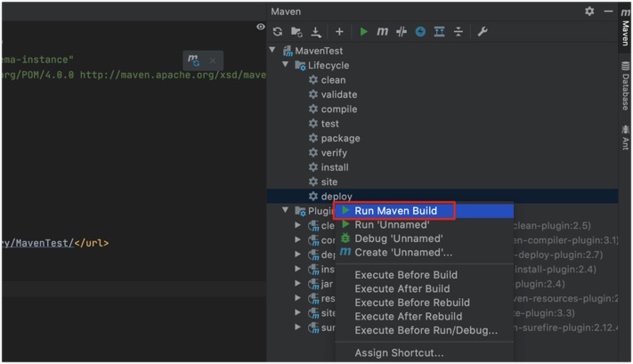Download sources and documentation icon

point(316,31)
